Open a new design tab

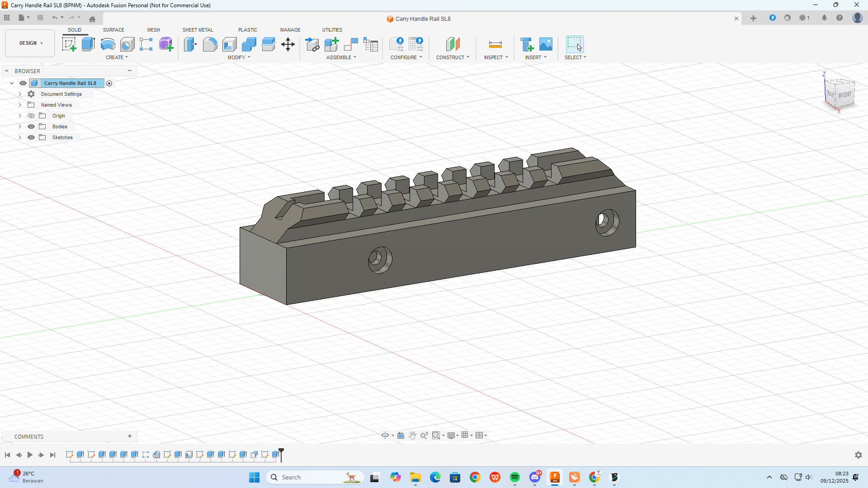[x=753, y=19]
